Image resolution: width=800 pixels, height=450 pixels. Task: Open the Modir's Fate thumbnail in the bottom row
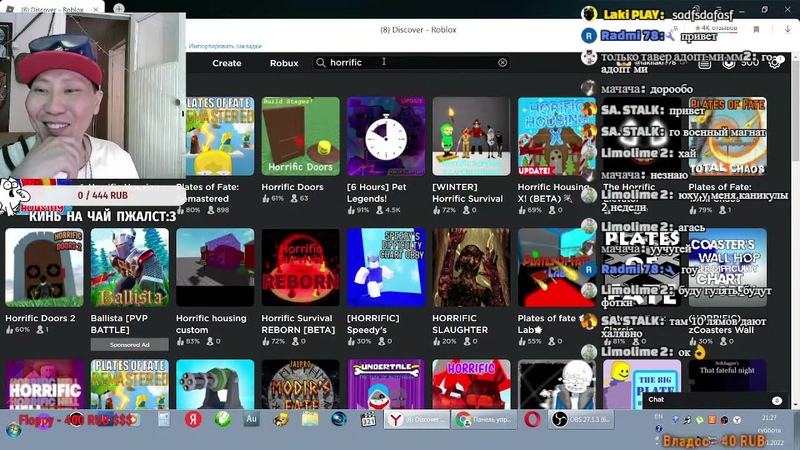pyautogui.click(x=301, y=384)
